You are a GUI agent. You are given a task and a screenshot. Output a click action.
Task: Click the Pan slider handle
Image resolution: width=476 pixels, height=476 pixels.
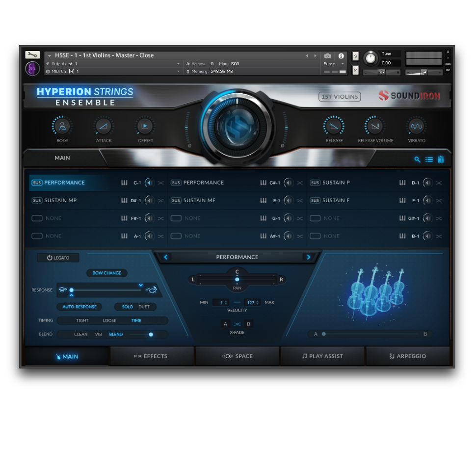(237, 279)
